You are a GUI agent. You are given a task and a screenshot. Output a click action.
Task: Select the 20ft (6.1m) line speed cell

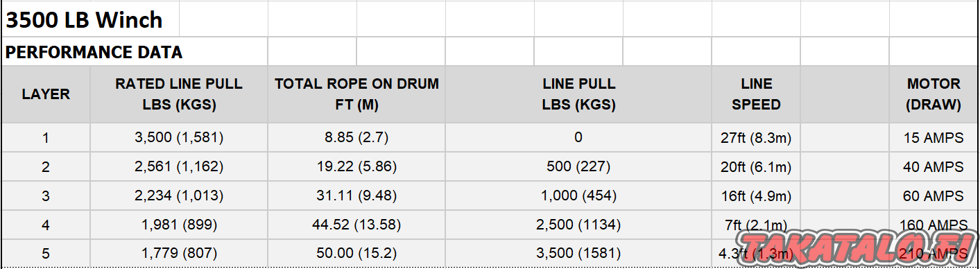[x=756, y=167]
